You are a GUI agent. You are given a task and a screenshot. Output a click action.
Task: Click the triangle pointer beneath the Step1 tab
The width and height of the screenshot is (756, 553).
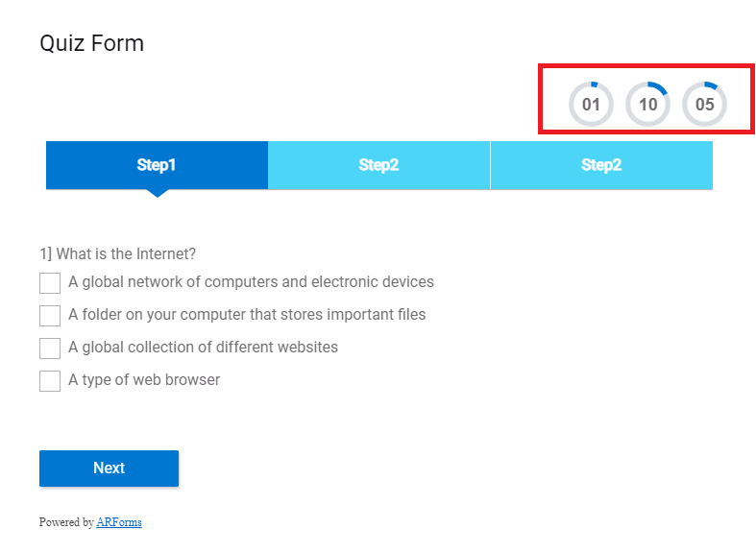click(157, 192)
